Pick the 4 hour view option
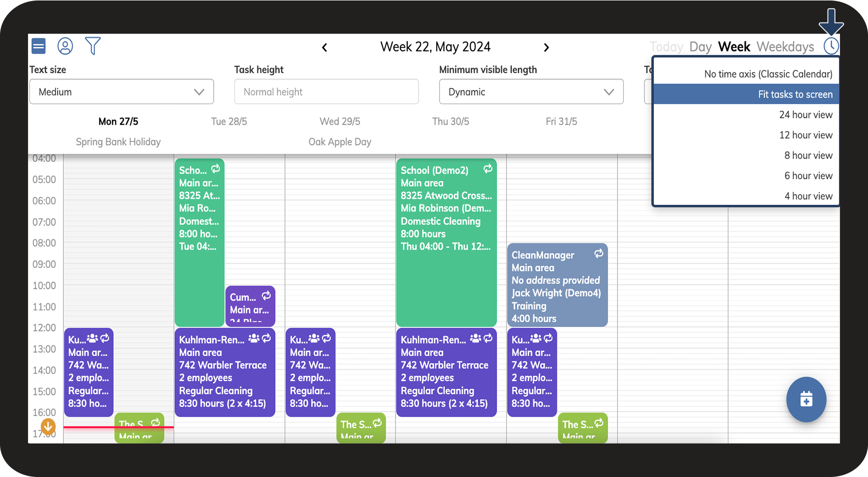This screenshot has height=477, width=868. coord(808,196)
